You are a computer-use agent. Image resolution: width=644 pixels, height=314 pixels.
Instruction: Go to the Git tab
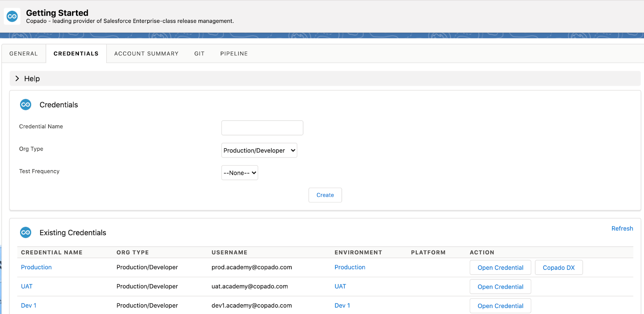(200, 54)
